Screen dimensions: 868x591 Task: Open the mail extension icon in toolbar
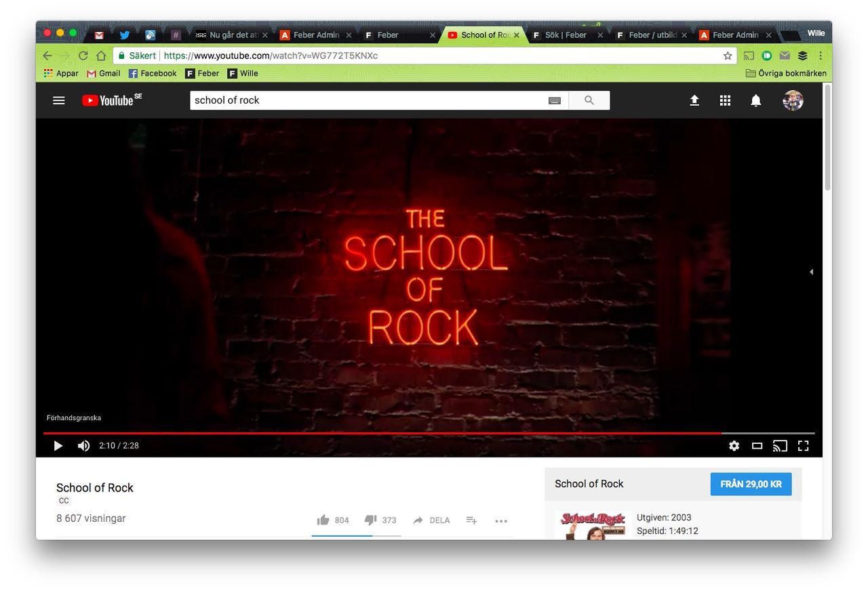[785, 56]
